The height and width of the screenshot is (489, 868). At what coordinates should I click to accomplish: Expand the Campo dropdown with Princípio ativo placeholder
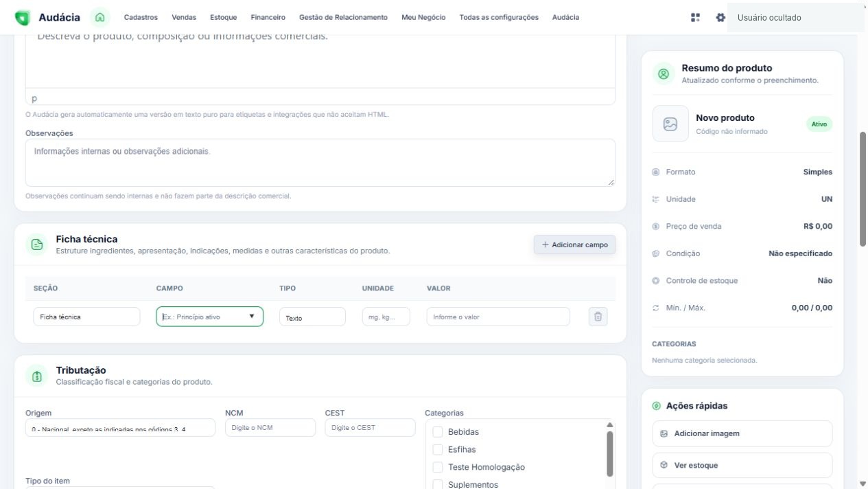[x=209, y=317]
